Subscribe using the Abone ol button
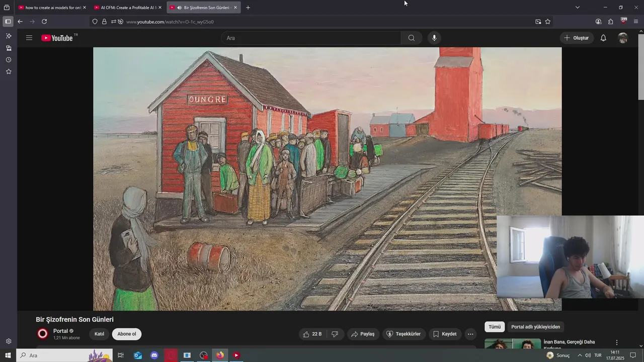644x362 pixels. pos(127,334)
